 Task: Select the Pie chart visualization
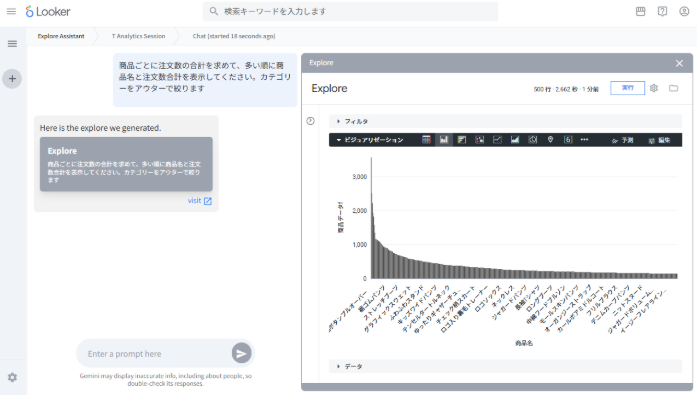pyautogui.click(x=533, y=140)
